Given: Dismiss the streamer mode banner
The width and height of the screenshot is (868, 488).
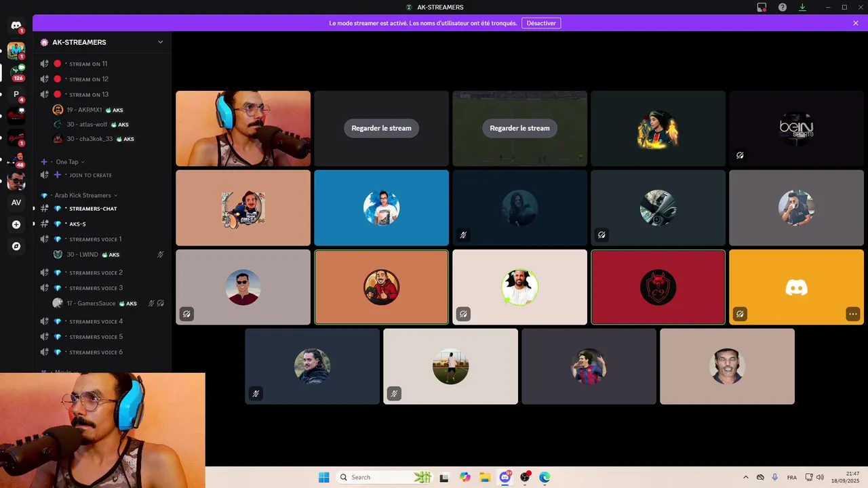Looking at the screenshot, I should click(x=856, y=23).
